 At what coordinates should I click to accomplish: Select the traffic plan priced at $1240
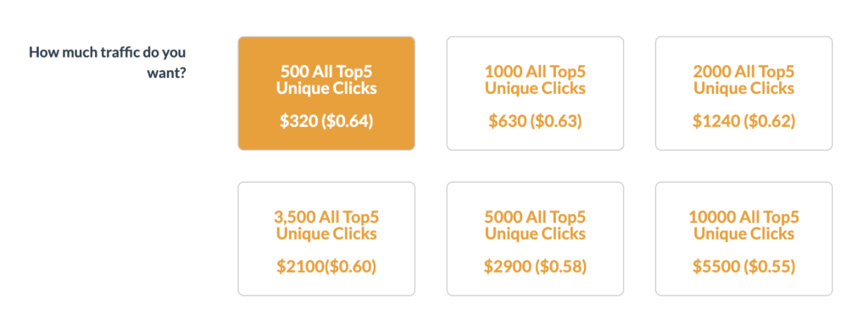point(743,93)
